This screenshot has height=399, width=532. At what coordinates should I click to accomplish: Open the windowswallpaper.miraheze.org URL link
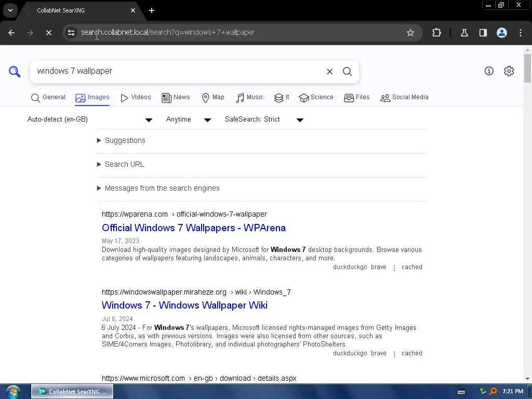tap(196, 292)
